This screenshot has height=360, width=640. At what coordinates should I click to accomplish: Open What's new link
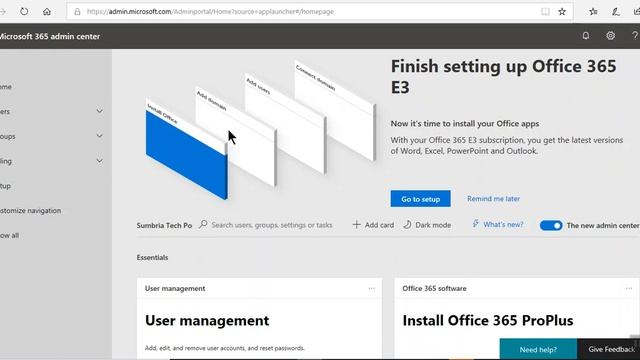pos(503,224)
